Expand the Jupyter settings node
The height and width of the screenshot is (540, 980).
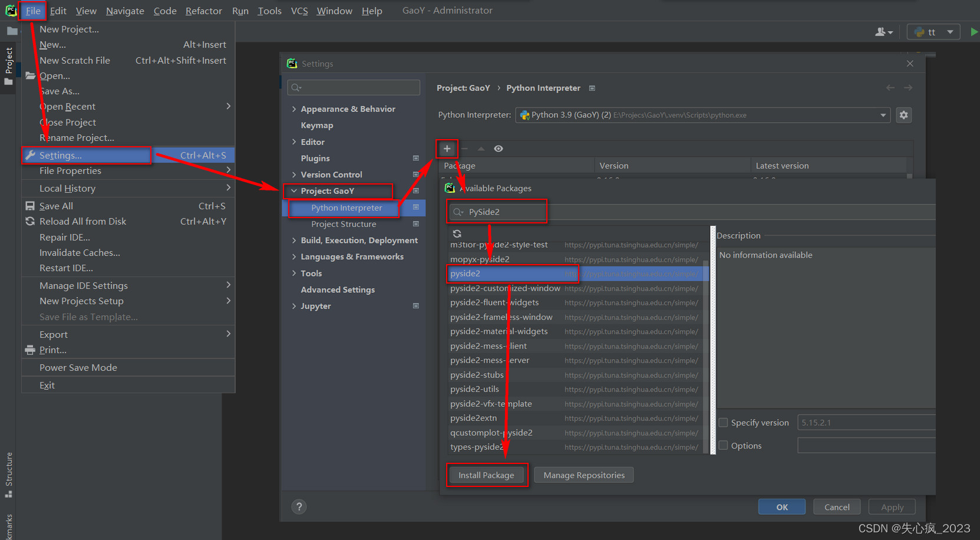(294, 306)
